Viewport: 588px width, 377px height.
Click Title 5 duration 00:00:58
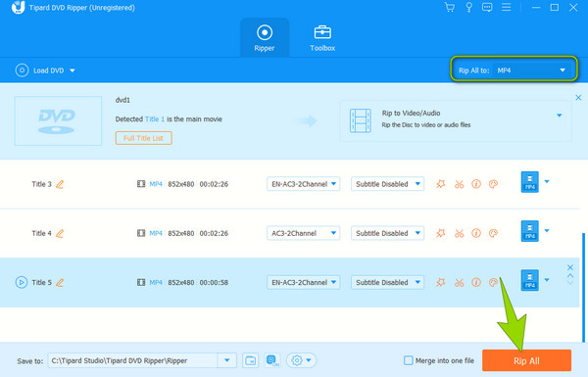214,282
